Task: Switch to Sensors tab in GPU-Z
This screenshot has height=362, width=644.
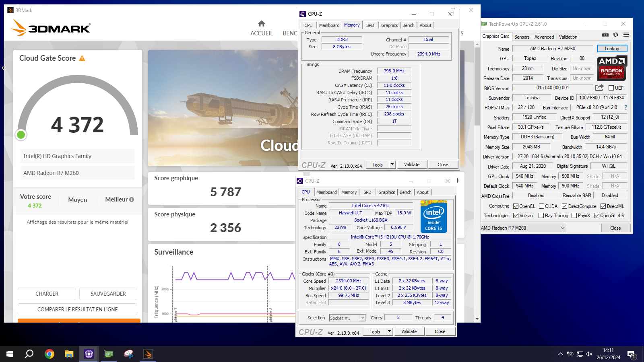Action: [522, 37]
